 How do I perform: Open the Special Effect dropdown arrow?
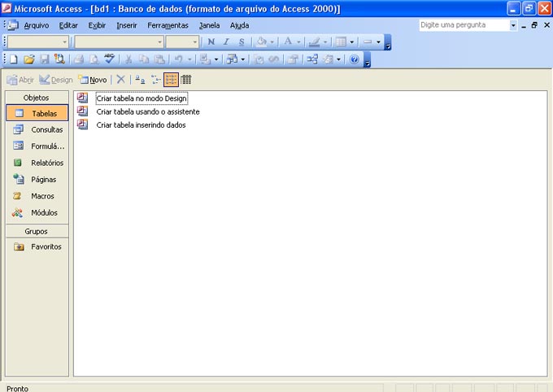[378, 42]
